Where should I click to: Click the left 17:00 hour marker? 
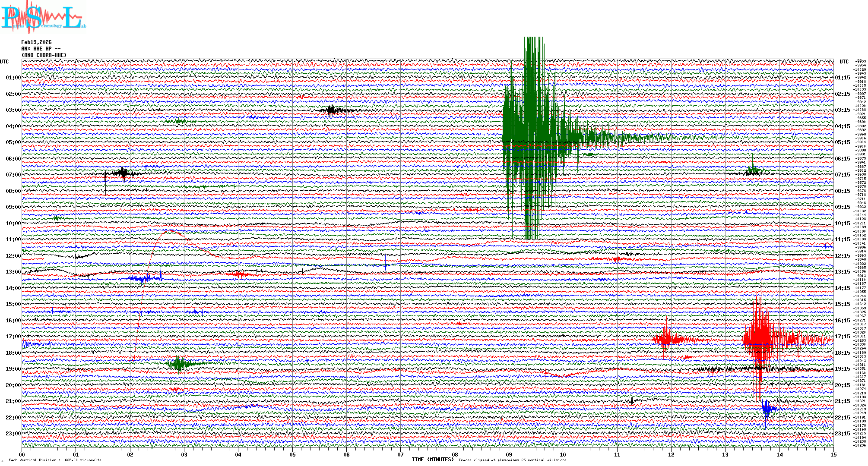[x=13, y=337]
